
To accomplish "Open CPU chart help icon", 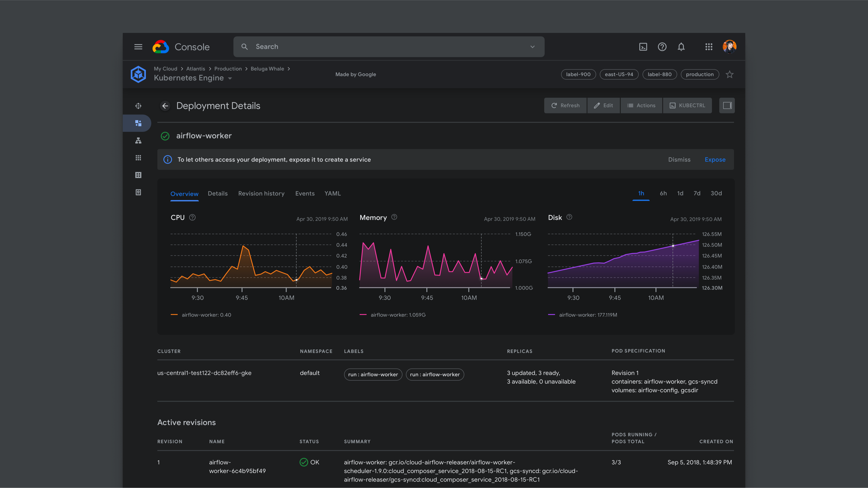I will (192, 217).
